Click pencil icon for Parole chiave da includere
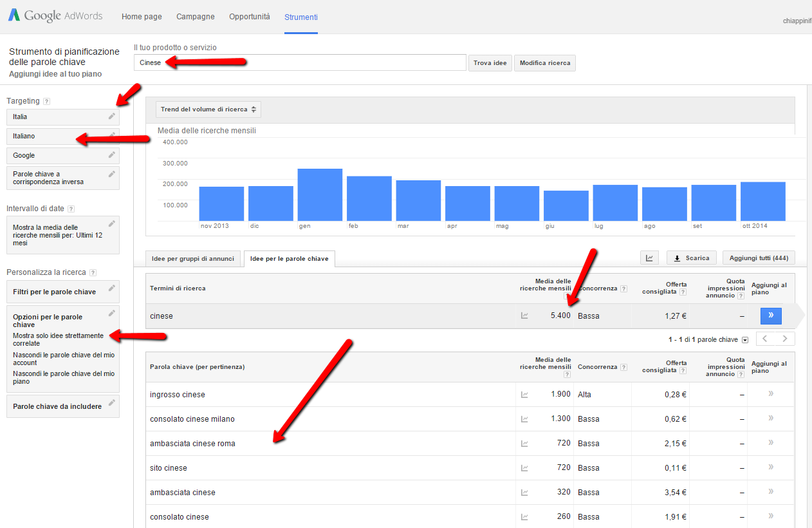This screenshot has width=812, height=528. point(112,402)
